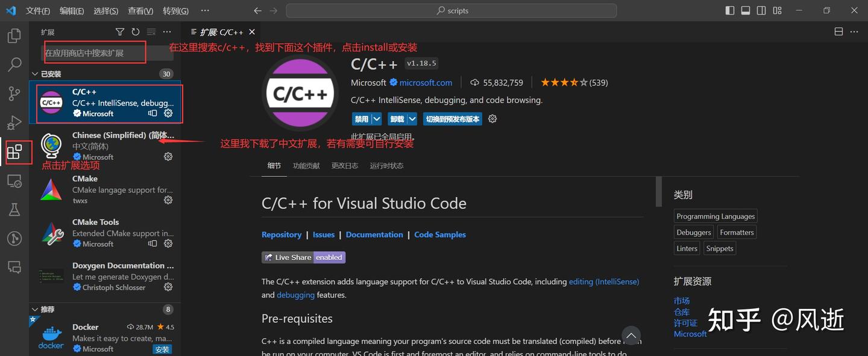The width and height of the screenshot is (868, 356).
Task: Open the Testing view beaker icon
Action: (14, 209)
